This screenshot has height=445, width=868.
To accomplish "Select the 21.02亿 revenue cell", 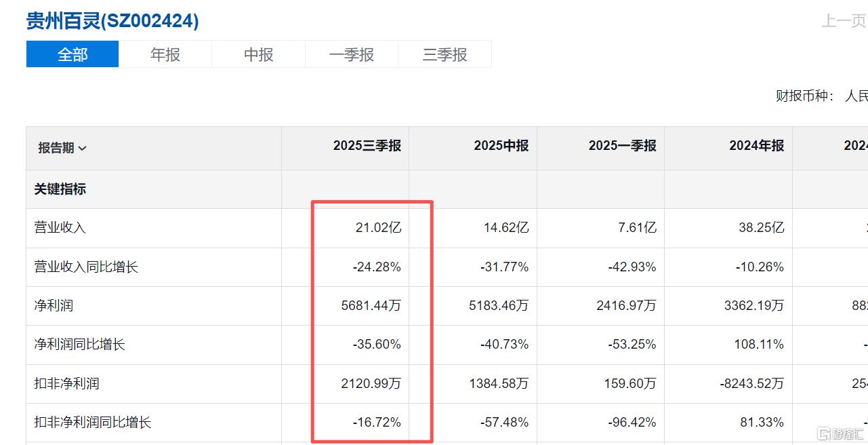I will pos(378,228).
